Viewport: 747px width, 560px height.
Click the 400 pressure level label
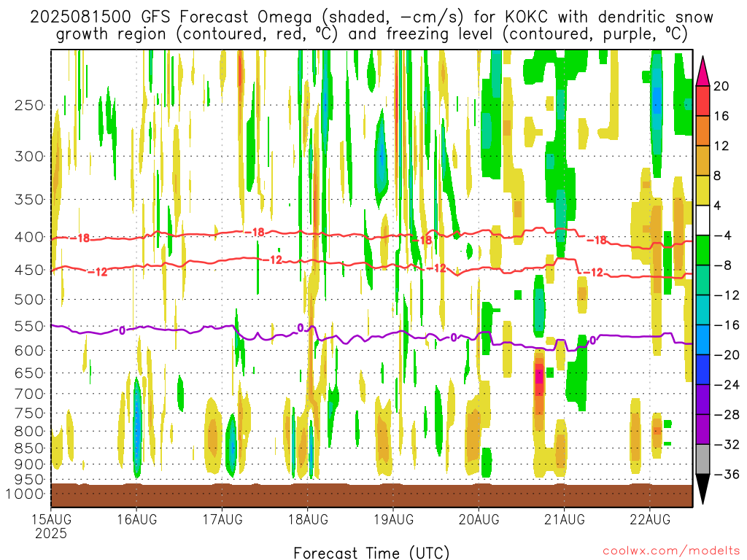[29, 237]
